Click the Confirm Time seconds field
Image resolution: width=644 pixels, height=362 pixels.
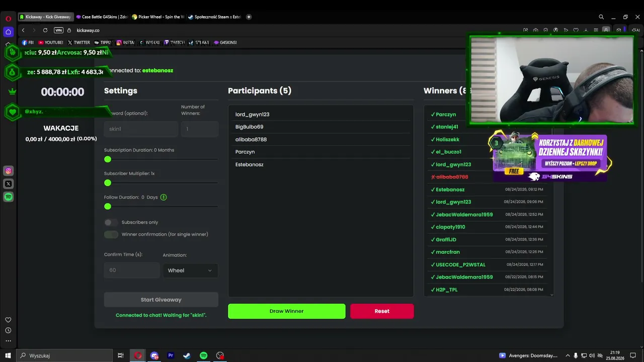(132, 270)
